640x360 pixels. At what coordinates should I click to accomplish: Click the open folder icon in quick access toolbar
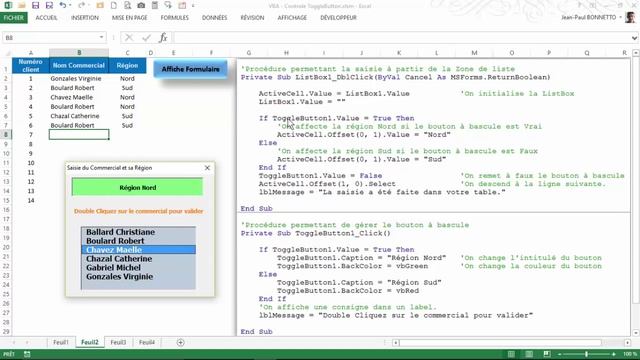pyautogui.click(x=22, y=5)
